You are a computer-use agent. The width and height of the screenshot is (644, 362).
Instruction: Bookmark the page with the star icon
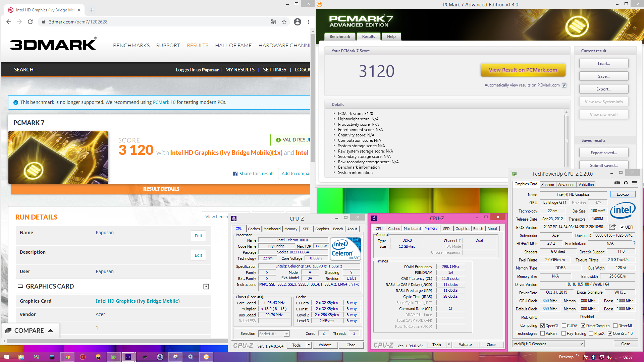(284, 22)
